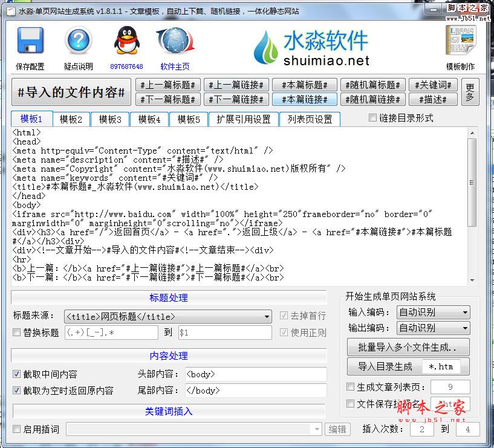Open the 疑点说明 help question-mark icon
Image resolution: width=494 pixels, height=448 pixels.
(x=79, y=41)
